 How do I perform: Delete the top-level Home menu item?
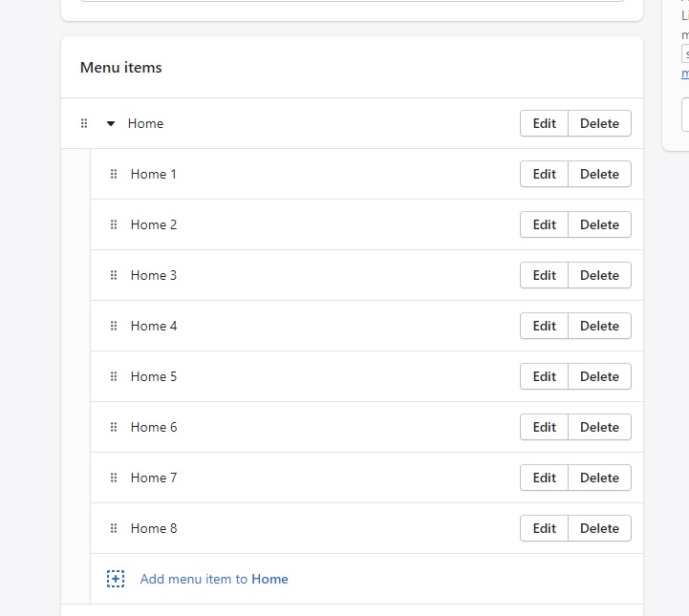pyautogui.click(x=599, y=123)
